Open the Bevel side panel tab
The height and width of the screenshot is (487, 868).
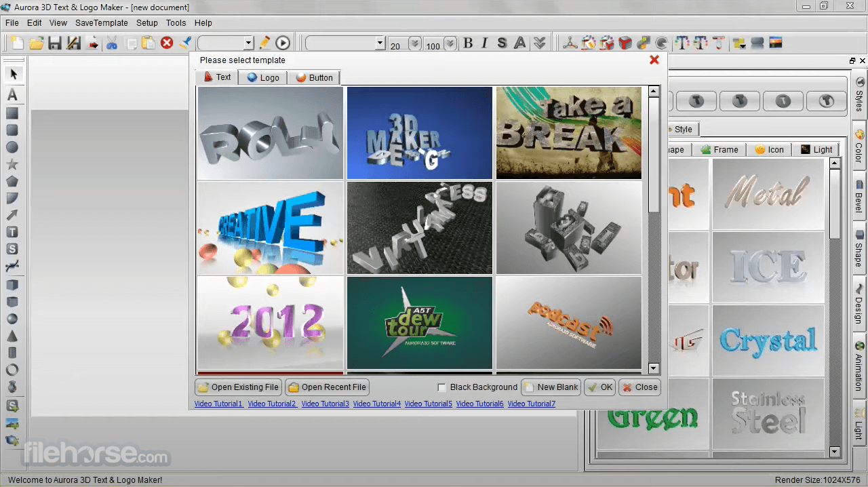coord(859,196)
